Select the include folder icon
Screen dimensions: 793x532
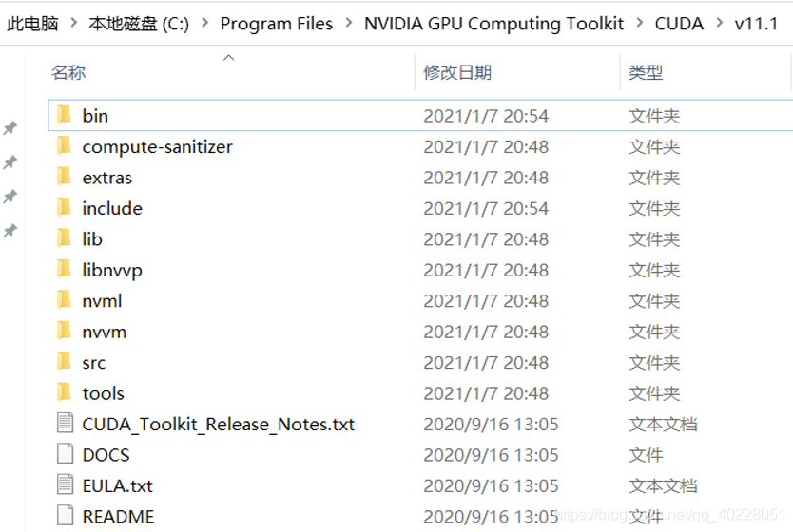(64, 208)
